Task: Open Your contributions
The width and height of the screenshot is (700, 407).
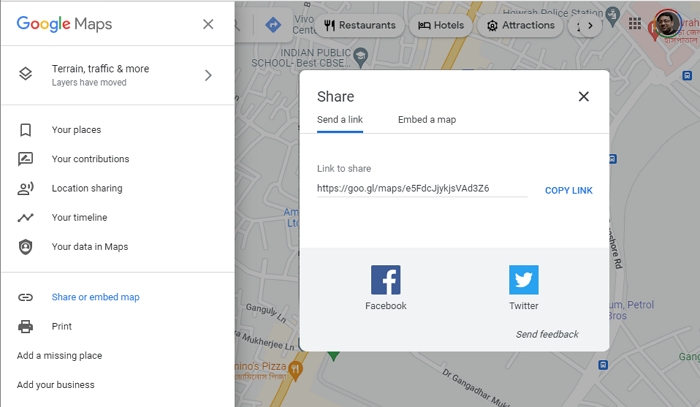Action: tap(90, 159)
